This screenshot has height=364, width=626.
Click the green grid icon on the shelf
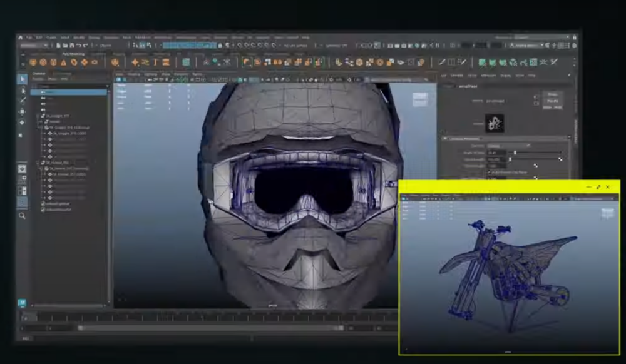click(x=186, y=62)
